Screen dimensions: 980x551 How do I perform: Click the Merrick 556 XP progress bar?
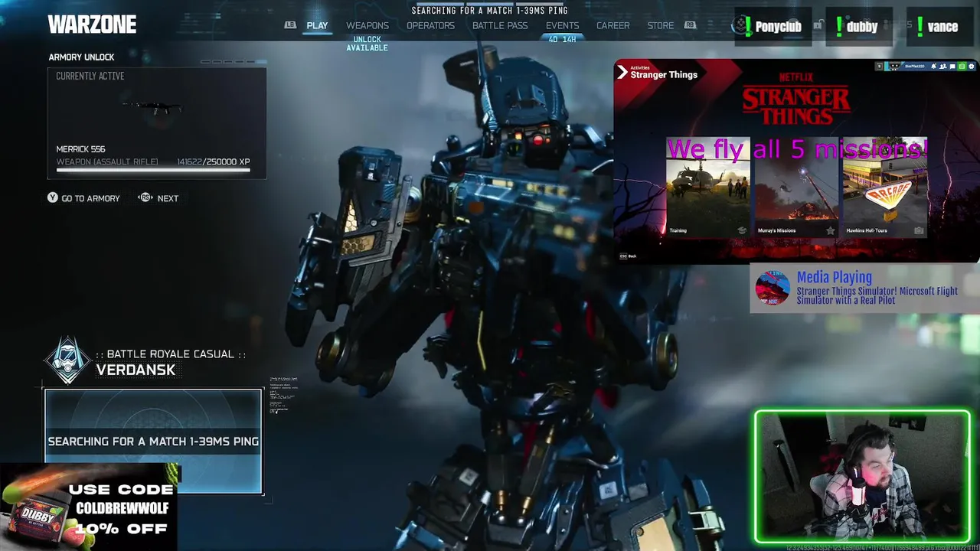click(x=153, y=170)
